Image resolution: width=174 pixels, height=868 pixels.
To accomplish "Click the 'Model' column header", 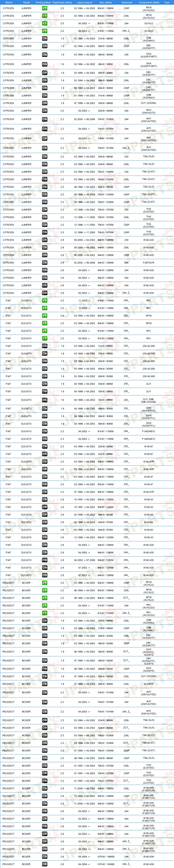I will (x=26, y=2).
